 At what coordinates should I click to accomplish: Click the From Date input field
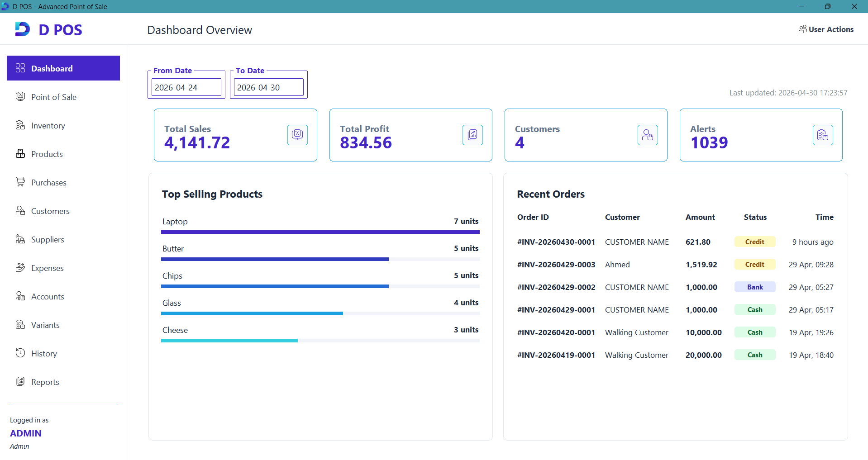pyautogui.click(x=186, y=87)
